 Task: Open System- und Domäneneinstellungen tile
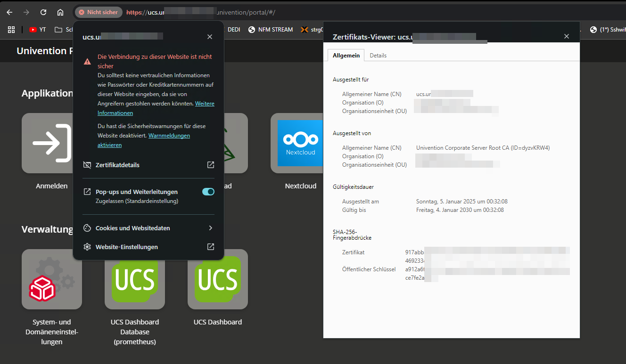point(52,279)
